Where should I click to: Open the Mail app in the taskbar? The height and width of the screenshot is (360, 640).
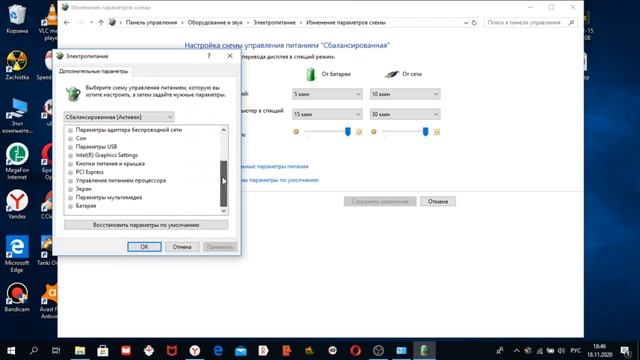click(241, 350)
